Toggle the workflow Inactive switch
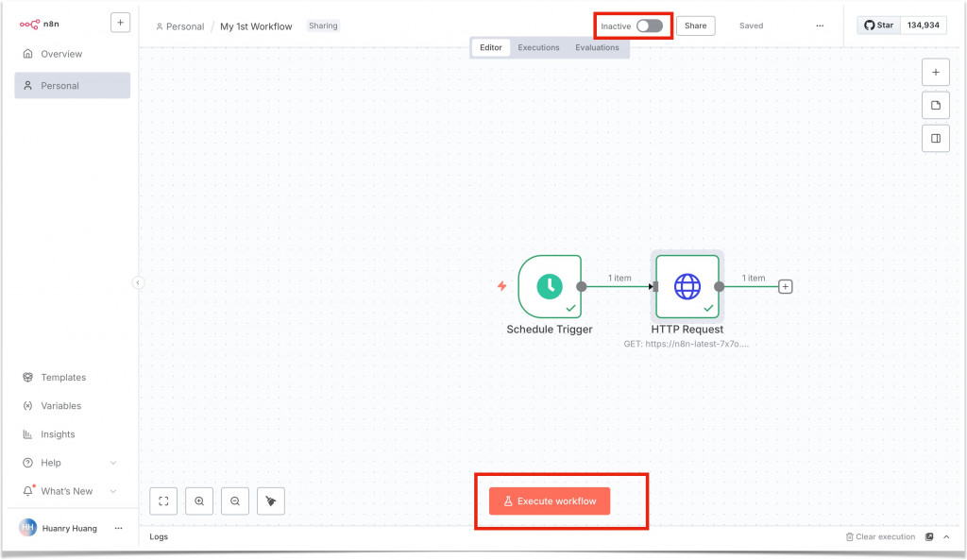 coord(650,25)
